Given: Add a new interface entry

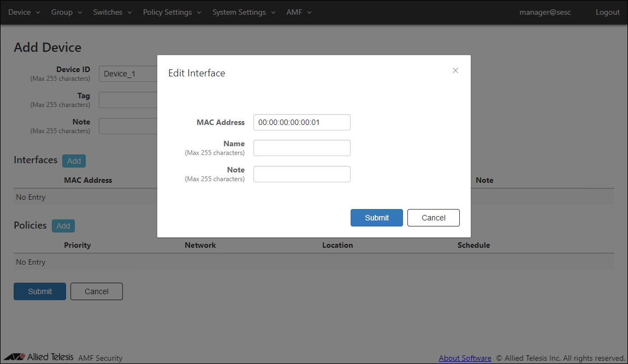Looking at the screenshot, I should 74,161.
